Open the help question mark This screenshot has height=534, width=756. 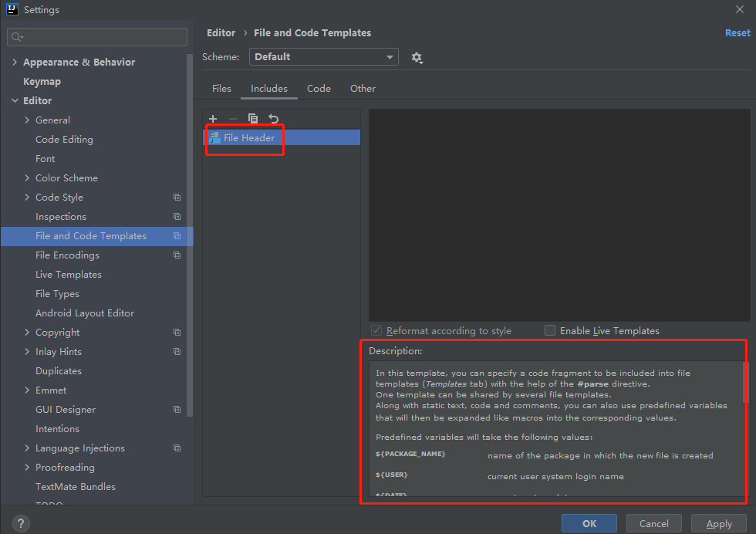pos(21,523)
